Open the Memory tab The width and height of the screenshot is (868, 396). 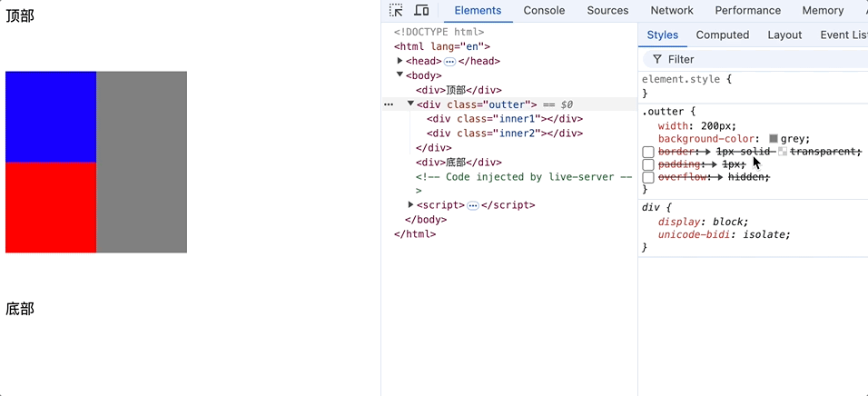click(824, 11)
